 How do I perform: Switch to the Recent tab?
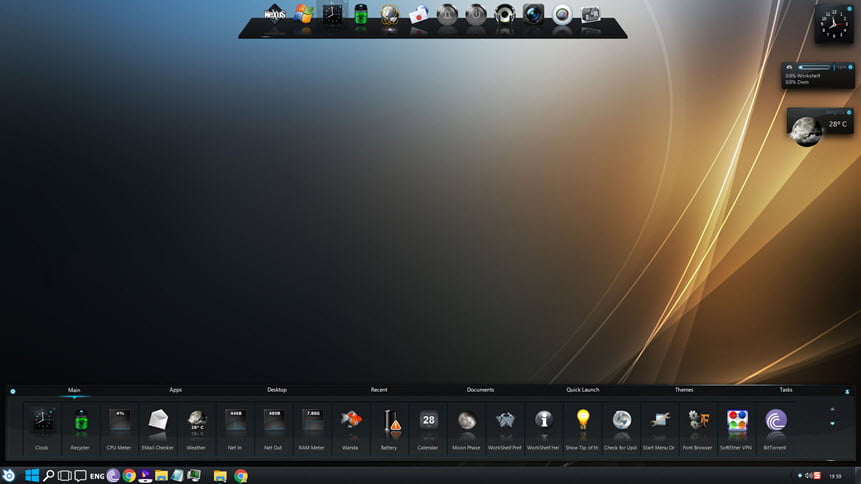tap(379, 390)
